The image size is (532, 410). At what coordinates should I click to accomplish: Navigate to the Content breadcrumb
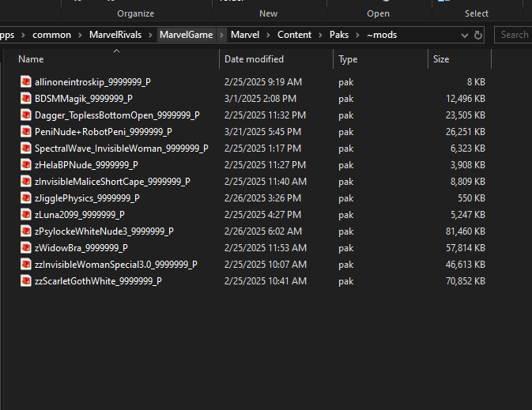(294, 35)
